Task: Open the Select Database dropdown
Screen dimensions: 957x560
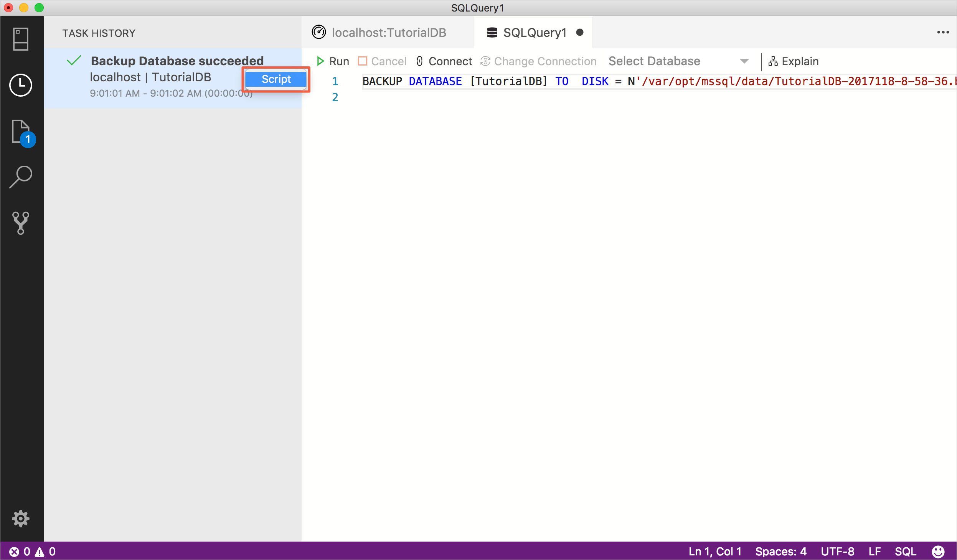Action: [653, 61]
